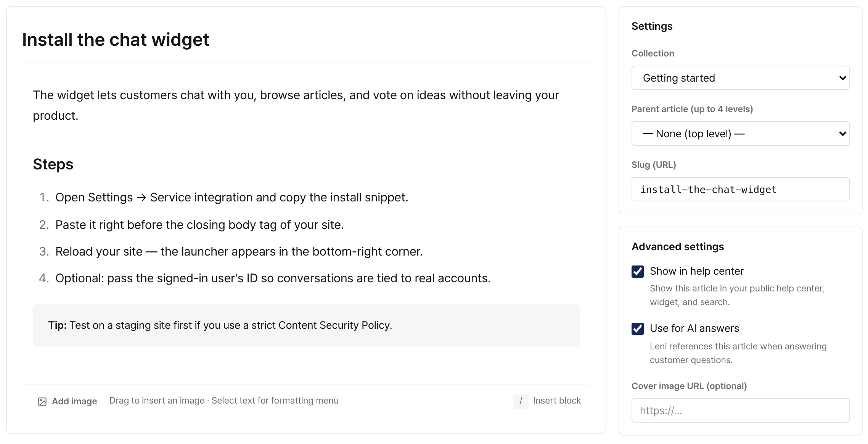This screenshot has width=868, height=444.
Task: Click the Leni references this article description
Action: point(738,353)
